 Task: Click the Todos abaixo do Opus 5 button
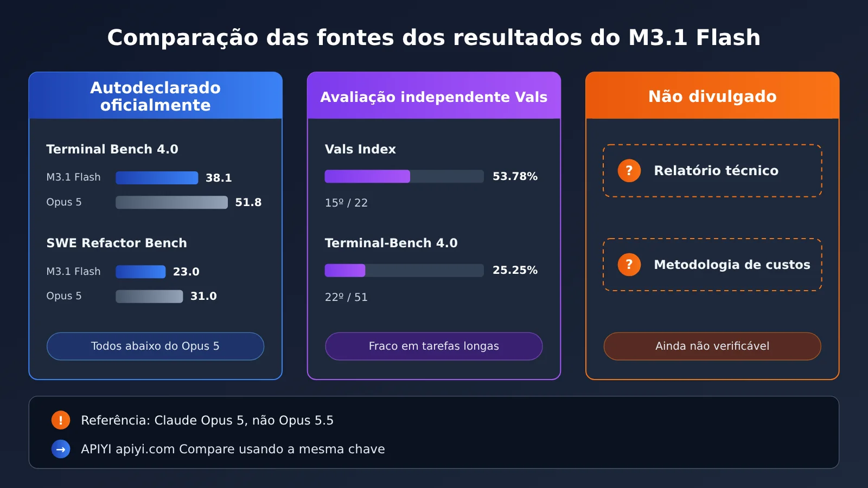156,346
